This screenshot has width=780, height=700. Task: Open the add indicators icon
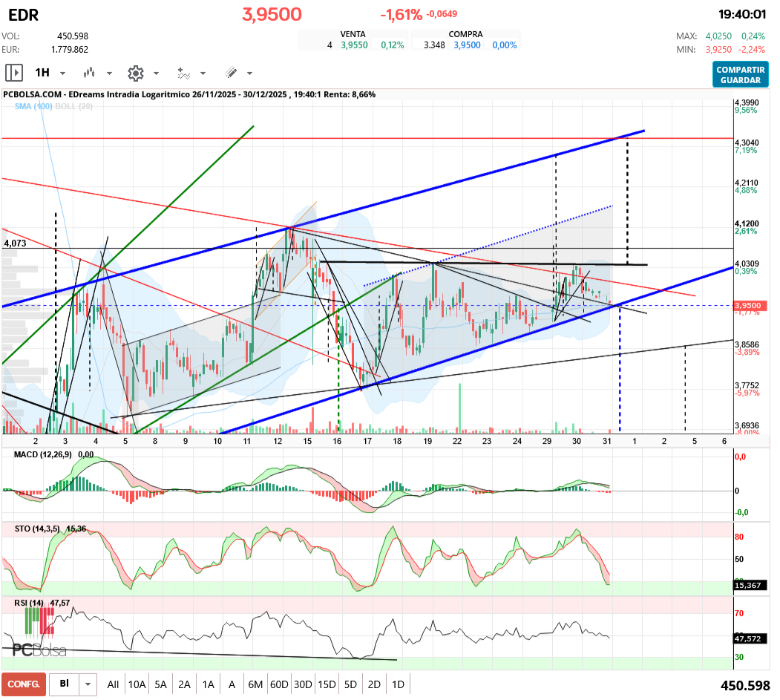click(183, 73)
